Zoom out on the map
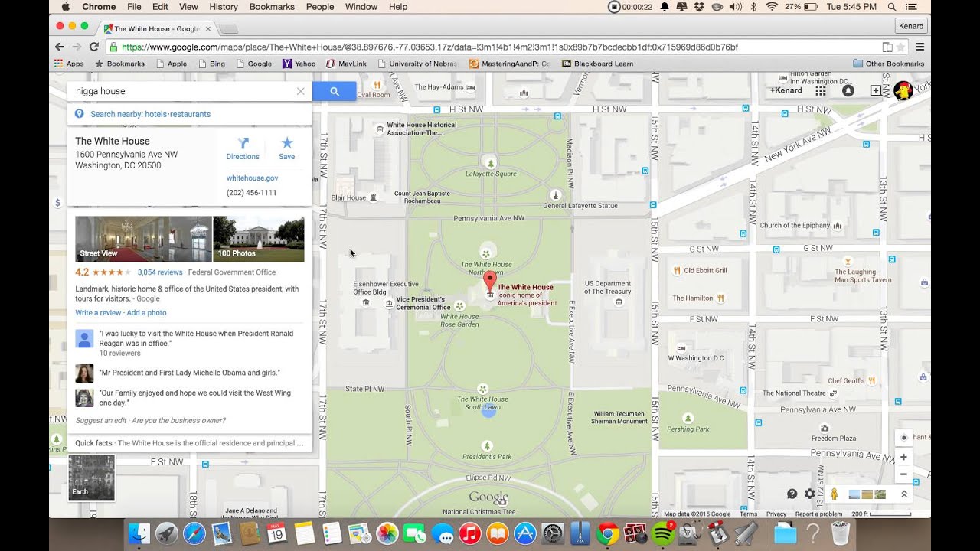 tap(903, 474)
